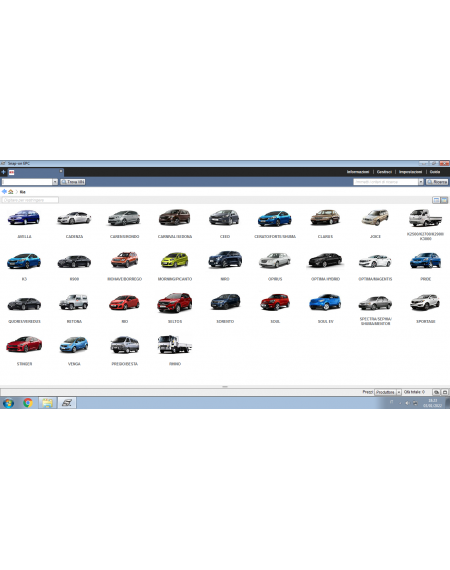Switch to list view icon

[436, 200]
